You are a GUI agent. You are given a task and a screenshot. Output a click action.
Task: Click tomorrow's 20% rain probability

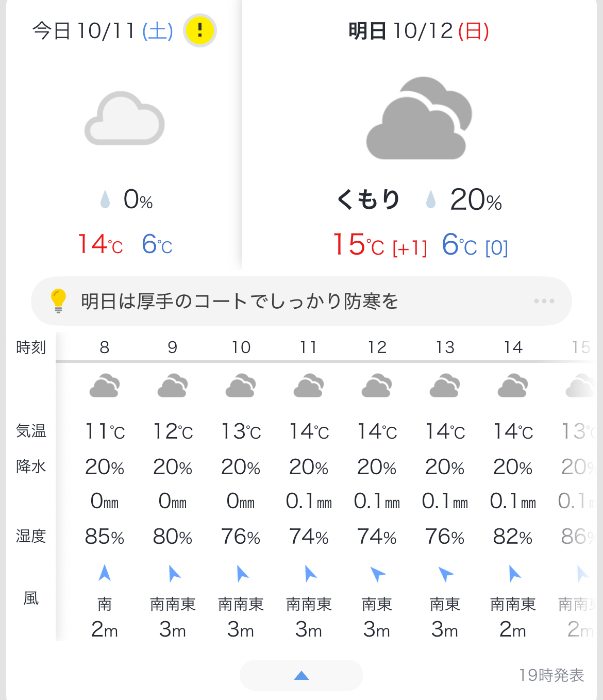point(475,200)
